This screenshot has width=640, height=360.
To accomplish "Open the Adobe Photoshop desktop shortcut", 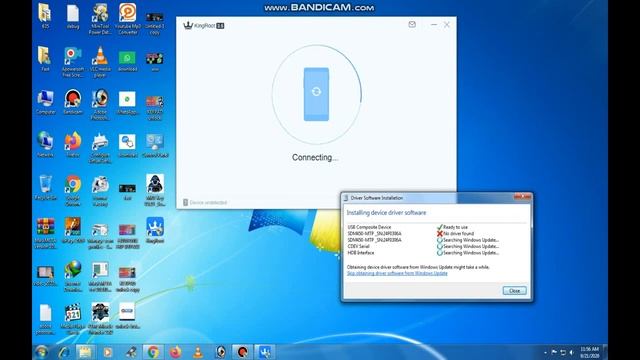I will (100, 104).
